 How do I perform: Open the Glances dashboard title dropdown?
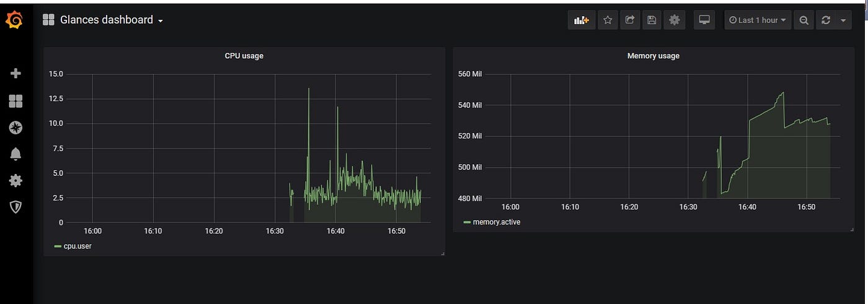[112, 20]
